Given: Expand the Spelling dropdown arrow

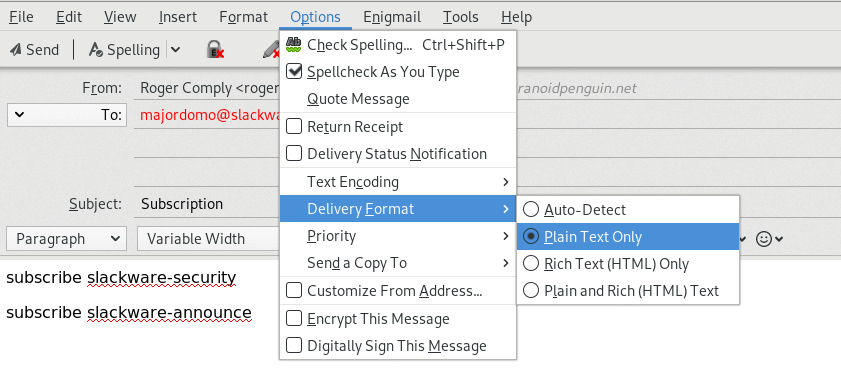Looking at the screenshot, I should (175, 50).
